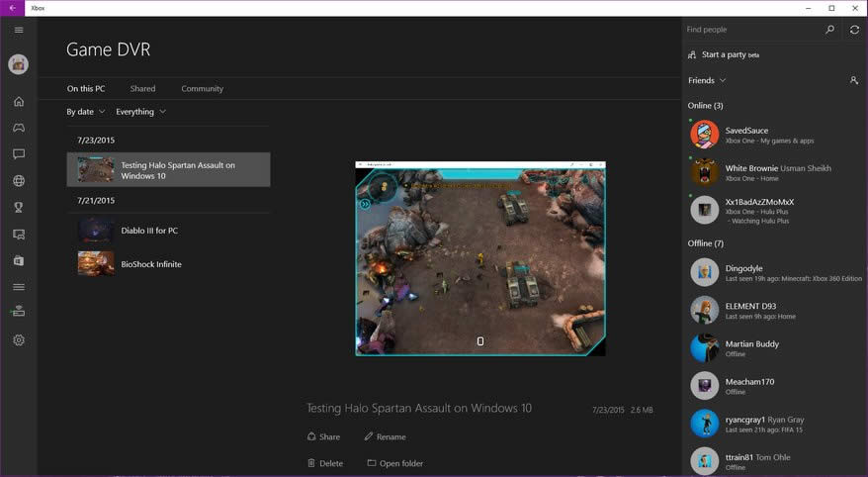This screenshot has width=868, height=477.
Task: Open the hamburger navigation menu
Action: (x=18, y=30)
